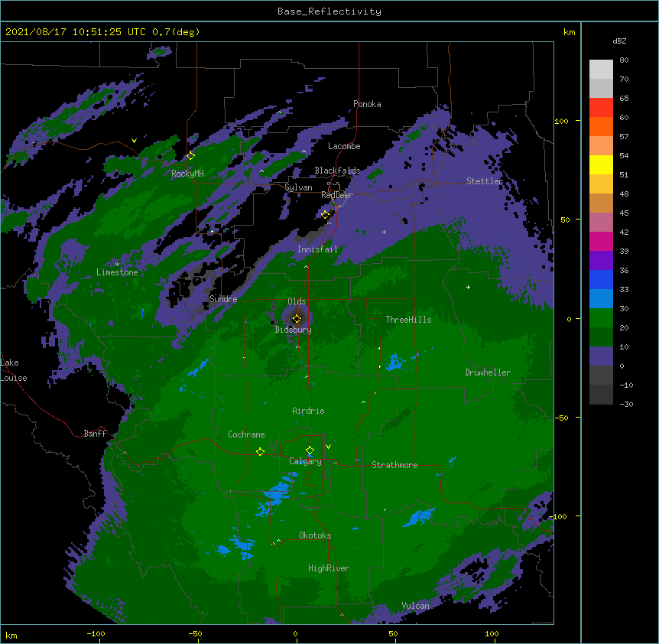This screenshot has width=659, height=644.
Task: Click the magenta 42 dBZ legend swatch
Action: (x=601, y=241)
